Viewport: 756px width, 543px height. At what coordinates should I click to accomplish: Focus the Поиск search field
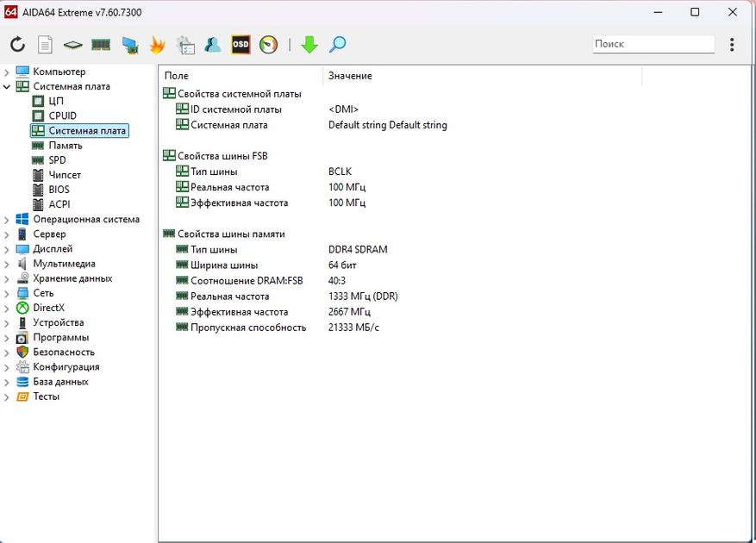[x=653, y=44]
